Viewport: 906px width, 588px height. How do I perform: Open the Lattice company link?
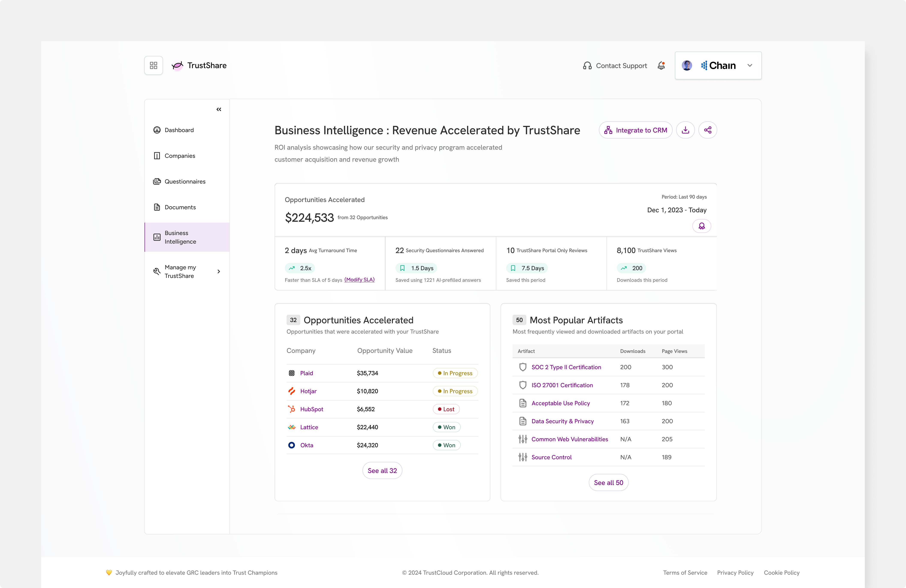[309, 427]
